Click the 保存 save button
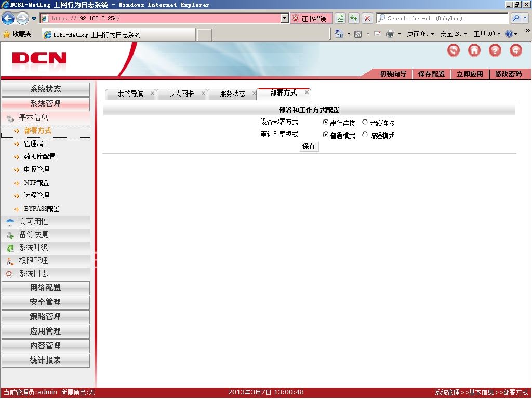The image size is (532, 399). pos(309,146)
